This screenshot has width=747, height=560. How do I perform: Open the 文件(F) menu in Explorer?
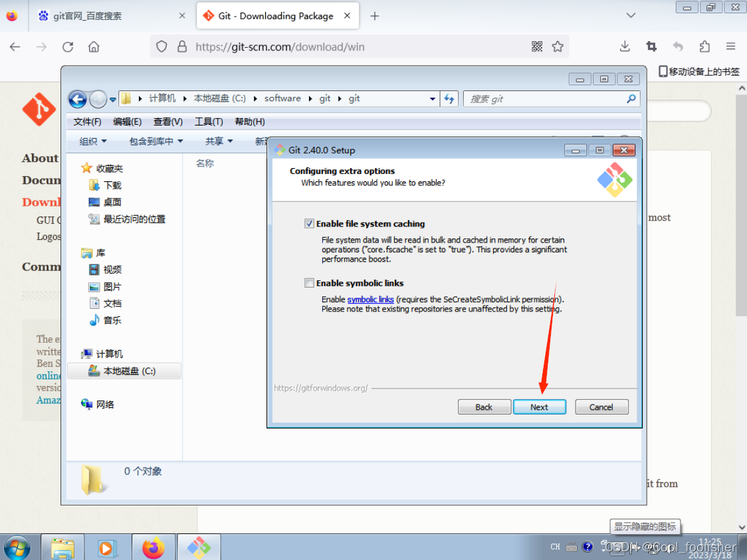pyautogui.click(x=87, y=122)
